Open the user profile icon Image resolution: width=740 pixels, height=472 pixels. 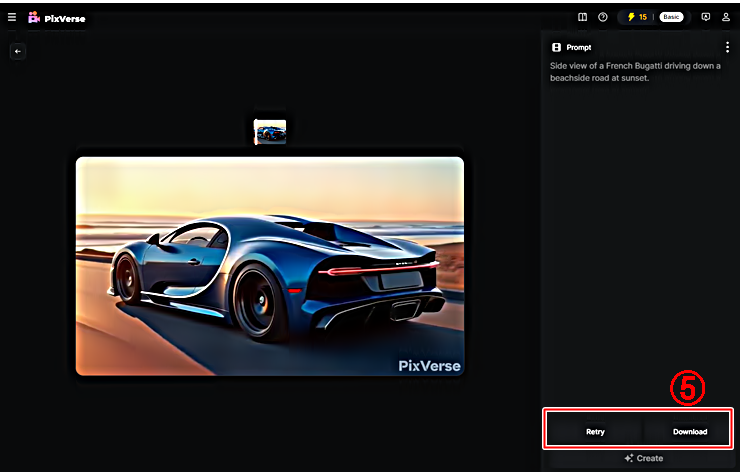(x=726, y=17)
